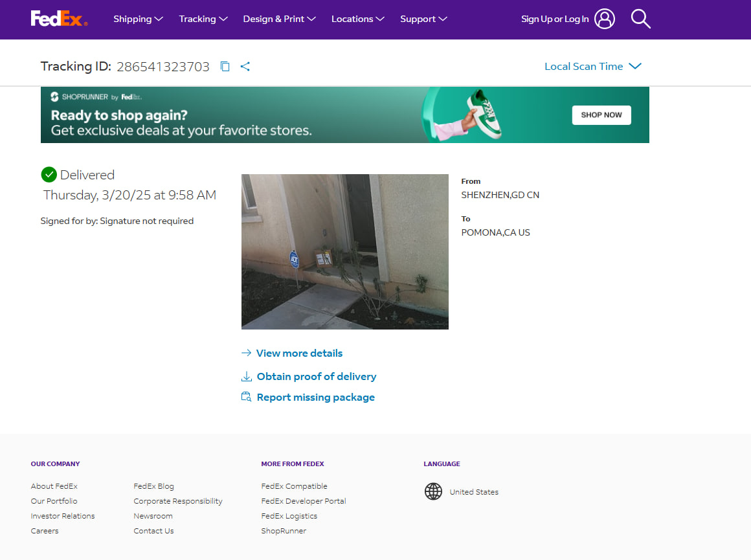Open the Locations menu
The image size is (751, 560).
357,19
